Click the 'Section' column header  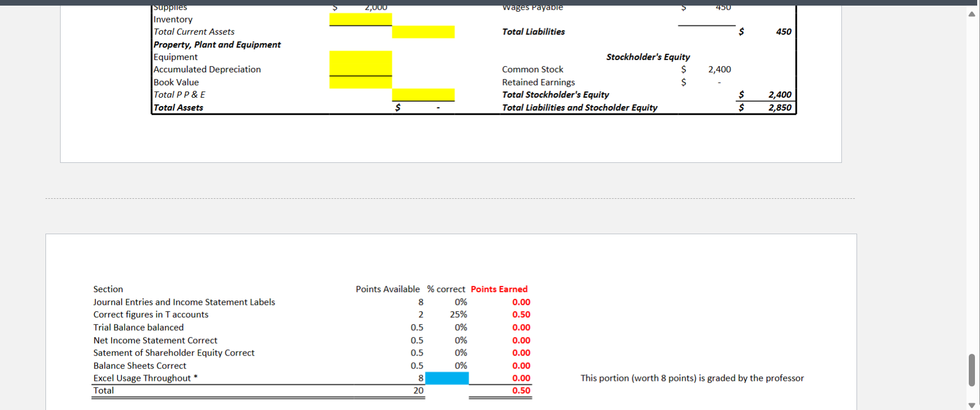(x=108, y=289)
